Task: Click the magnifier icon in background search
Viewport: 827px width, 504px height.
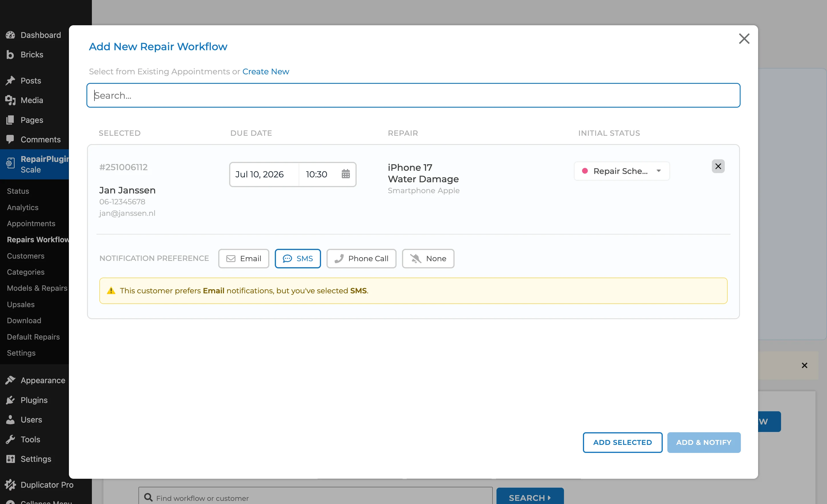Action: (148, 497)
